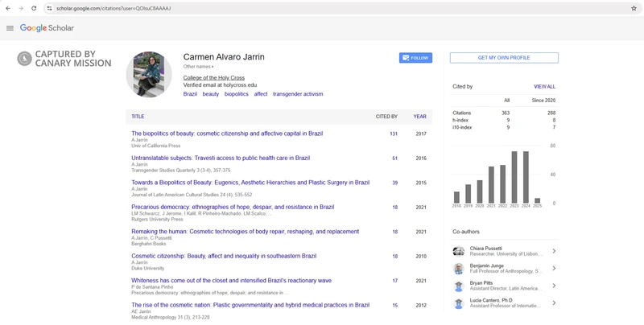This screenshot has height=325, width=644.
Task: Open Bryan Pitts co-author profile name
Action: click(480, 283)
